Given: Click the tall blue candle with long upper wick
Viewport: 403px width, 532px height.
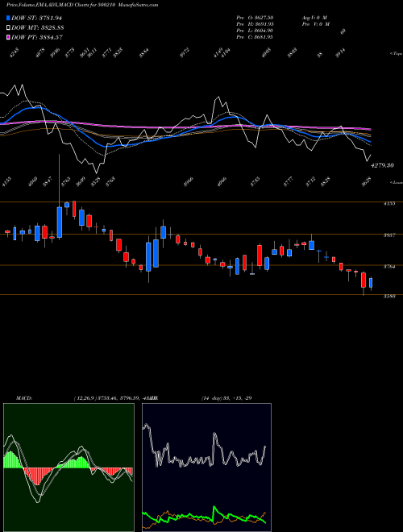Looking at the screenshot, I should (x=60, y=222).
